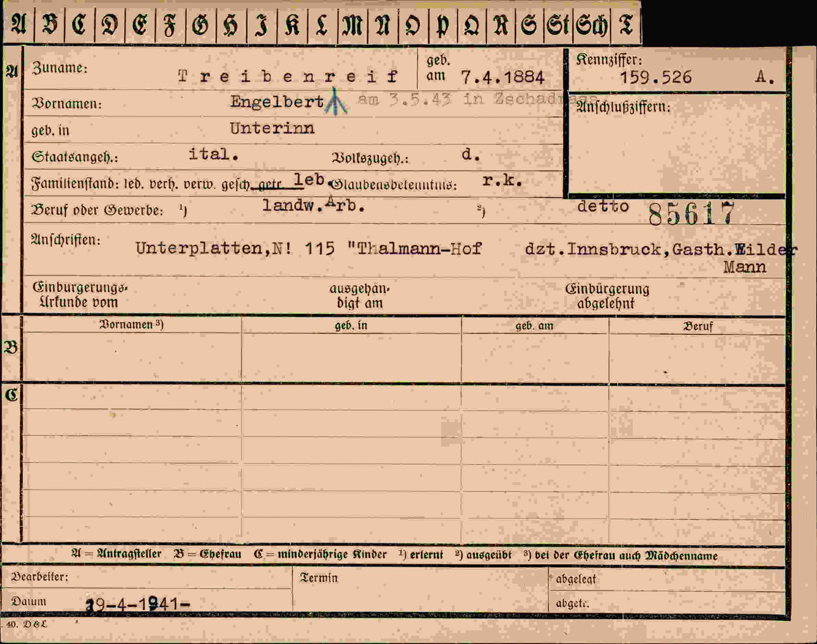This screenshot has height=644, width=817.
Task: Click the 'Einbürgerungs-Urkunde vom' label
Action: (80, 295)
